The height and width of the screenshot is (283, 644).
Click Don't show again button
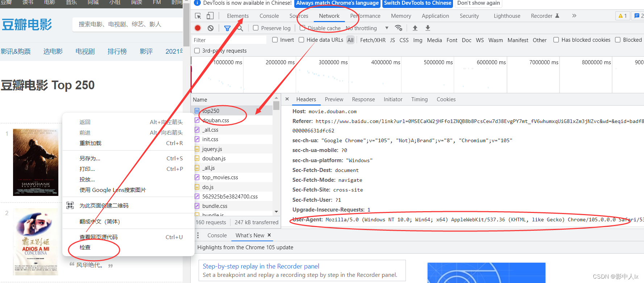(478, 3)
